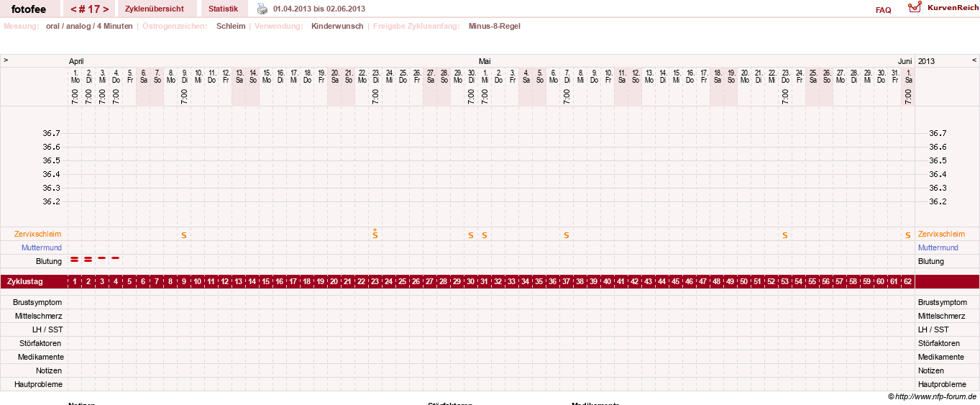
Task: Click the 9. Di date header in April
Action: (184, 76)
